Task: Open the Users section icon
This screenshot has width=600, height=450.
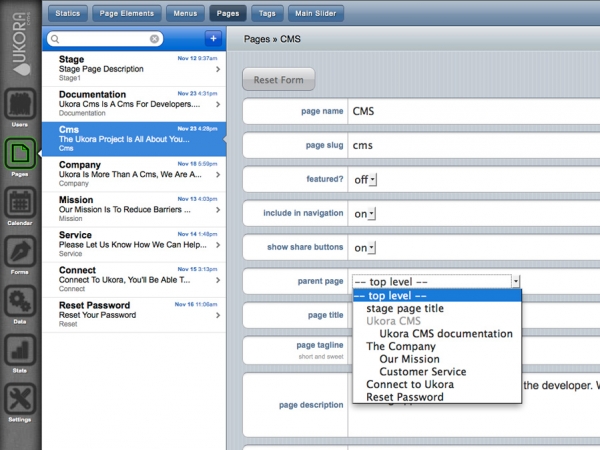Action: [20, 104]
